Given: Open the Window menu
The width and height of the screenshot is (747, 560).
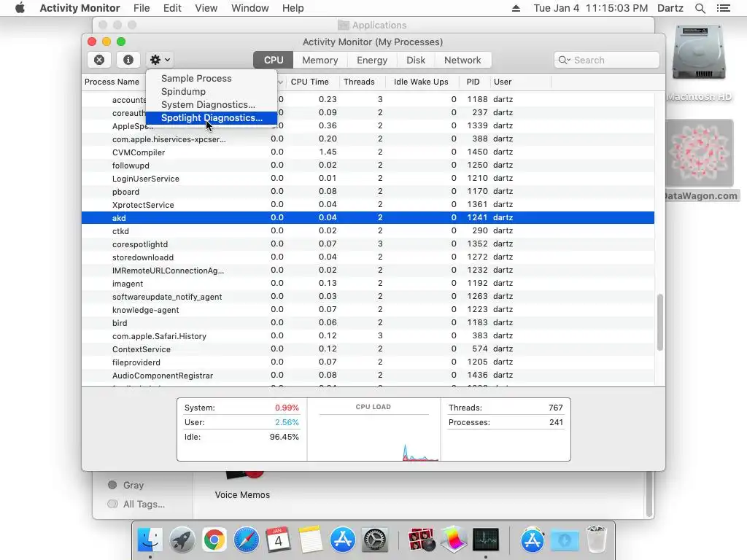Looking at the screenshot, I should (x=250, y=8).
